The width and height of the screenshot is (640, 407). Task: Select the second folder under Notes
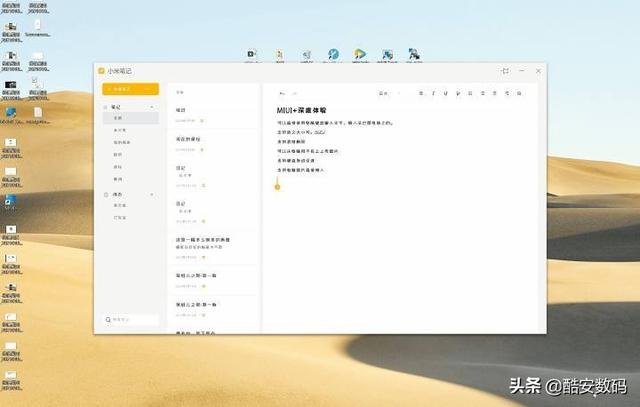point(119,130)
